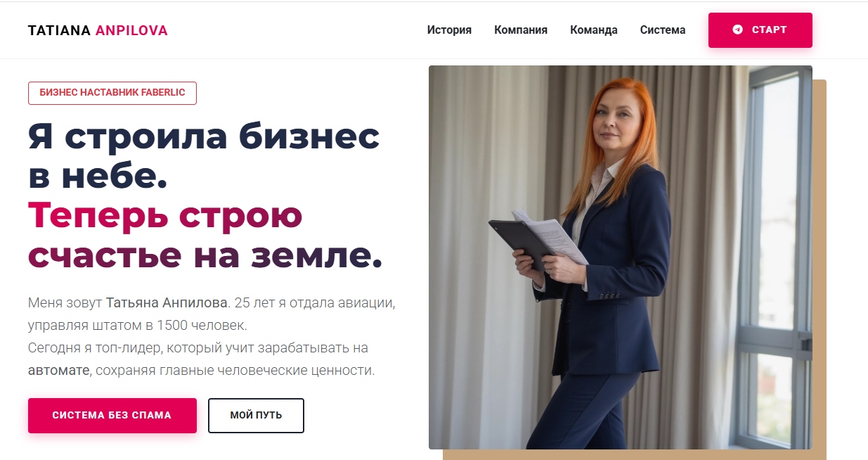Click the МОЙ ПУТЬ outlined button
Screen dimensions: 868x460
tap(256, 416)
